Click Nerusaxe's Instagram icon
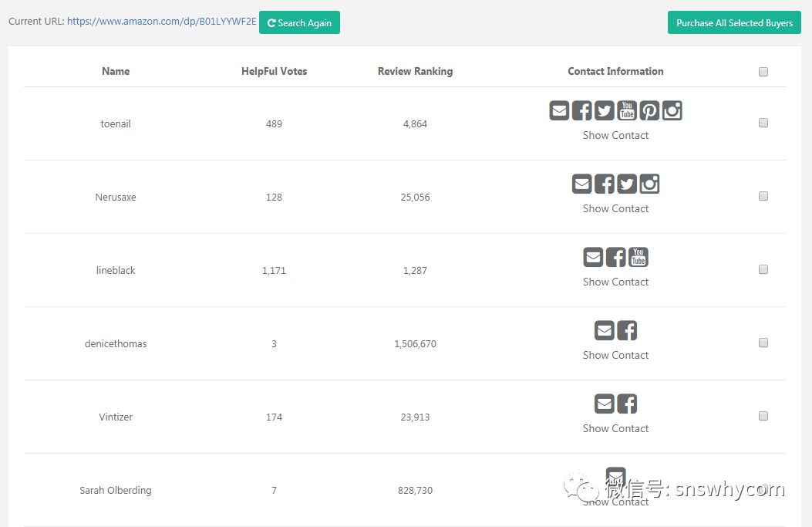The image size is (812, 527). pos(649,184)
